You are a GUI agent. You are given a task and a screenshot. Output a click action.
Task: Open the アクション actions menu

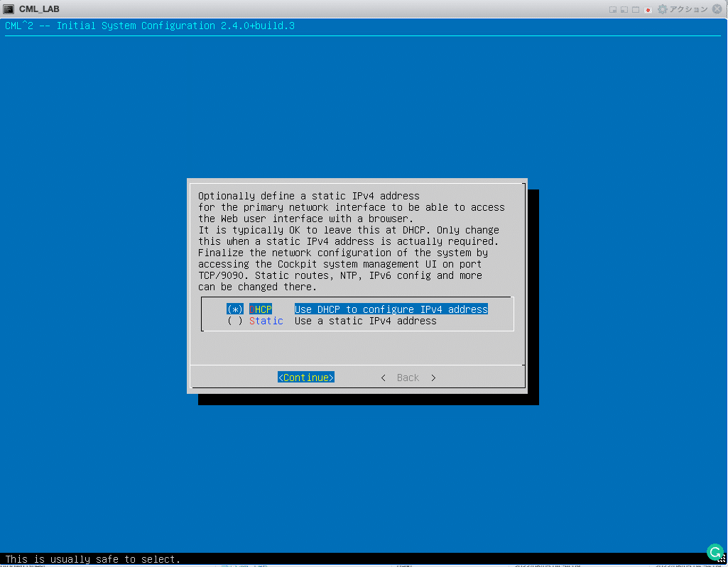click(x=688, y=9)
